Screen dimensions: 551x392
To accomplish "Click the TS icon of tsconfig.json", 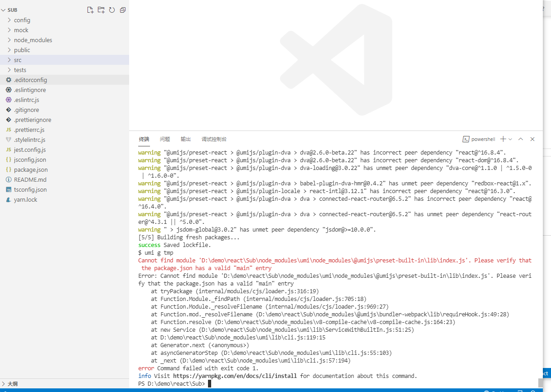I will [9, 189].
